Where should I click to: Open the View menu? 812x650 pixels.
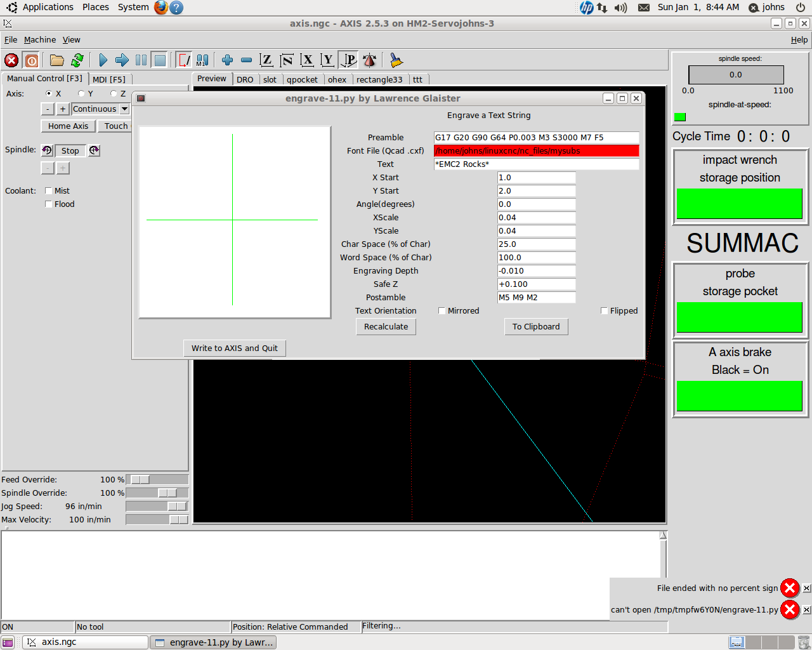point(71,39)
